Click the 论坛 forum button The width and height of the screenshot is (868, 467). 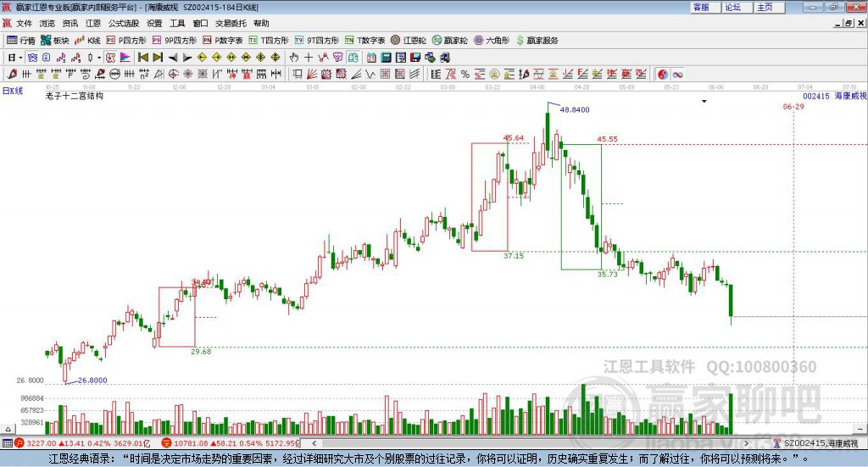(x=737, y=7)
